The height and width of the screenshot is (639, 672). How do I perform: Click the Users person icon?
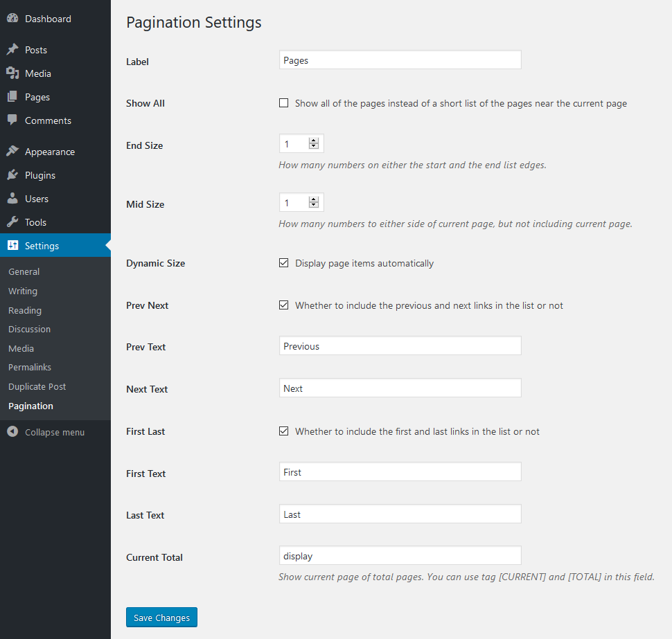(12, 199)
